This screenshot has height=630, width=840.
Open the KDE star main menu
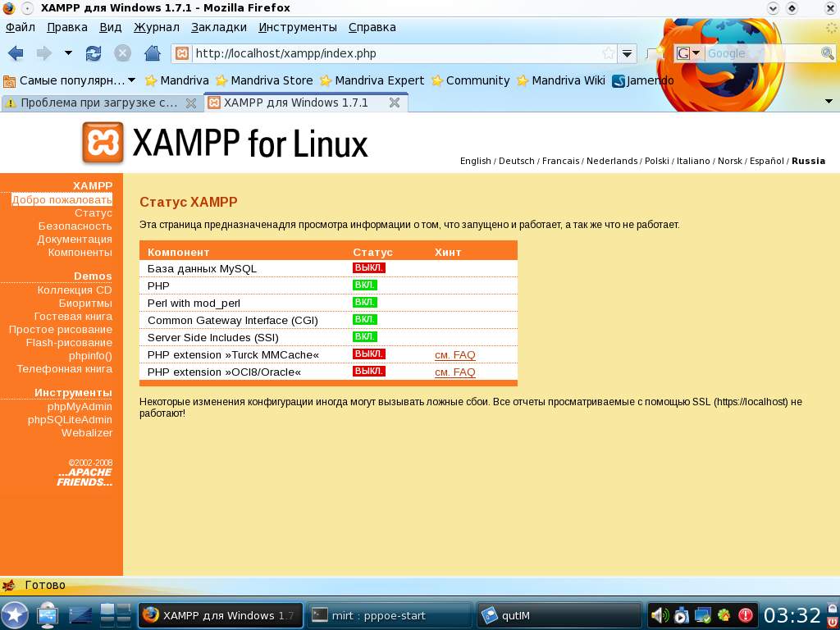[15, 614]
